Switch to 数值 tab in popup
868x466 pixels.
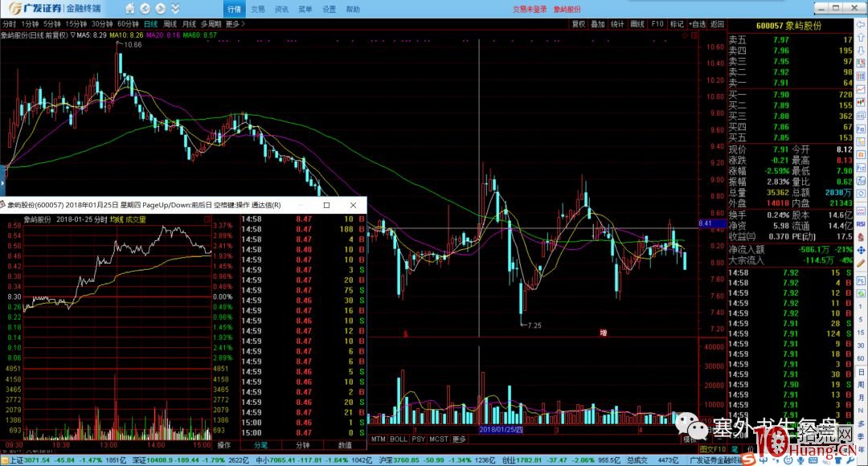pos(345,445)
